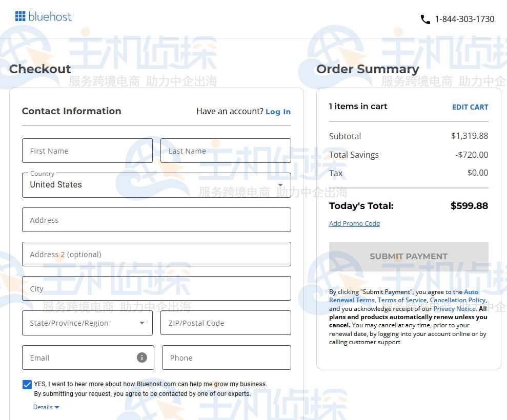This screenshot has height=420, width=507.
Task: Expand the Details disclosure
Action: [46, 407]
